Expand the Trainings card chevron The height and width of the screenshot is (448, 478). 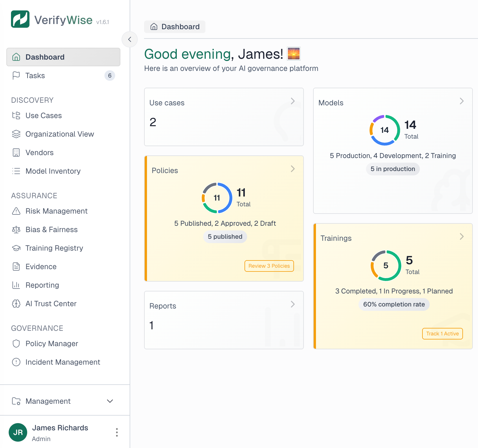click(x=462, y=236)
